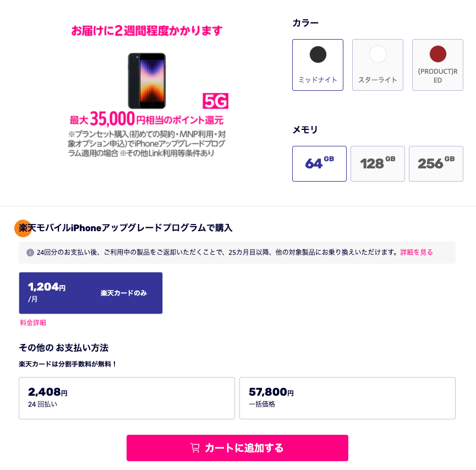Click the 楽天カードのみ label
This screenshot has height=470, width=476.
(124, 293)
